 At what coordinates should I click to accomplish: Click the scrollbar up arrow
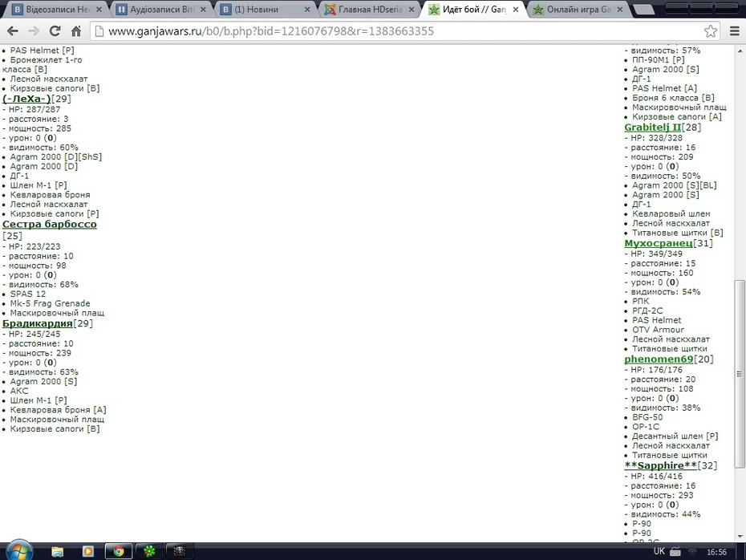point(740,51)
